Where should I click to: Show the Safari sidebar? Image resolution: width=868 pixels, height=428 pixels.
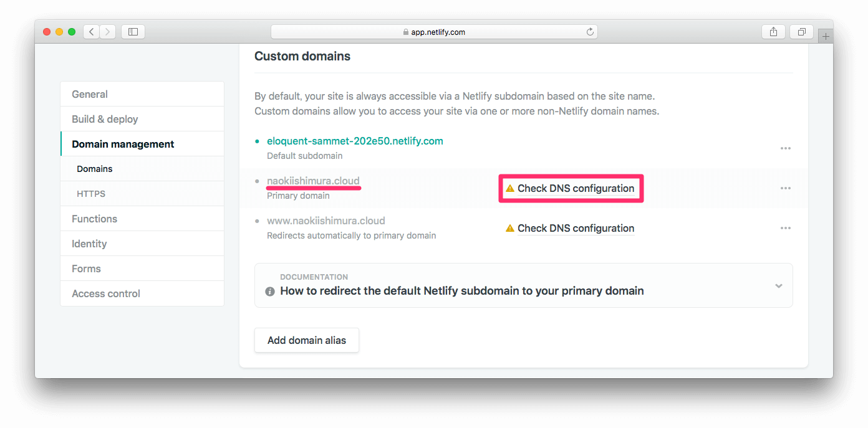[x=133, y=32]
